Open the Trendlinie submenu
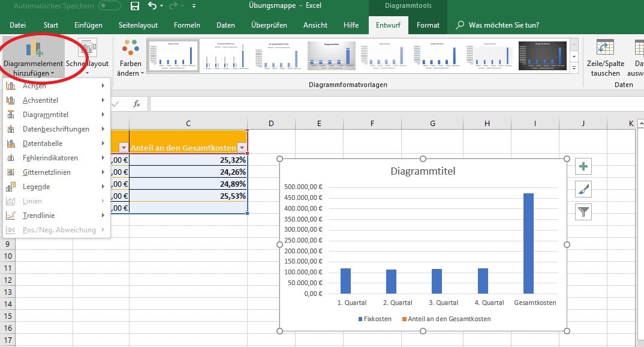Viewport: 644px width, 347px height. (57, 215)
